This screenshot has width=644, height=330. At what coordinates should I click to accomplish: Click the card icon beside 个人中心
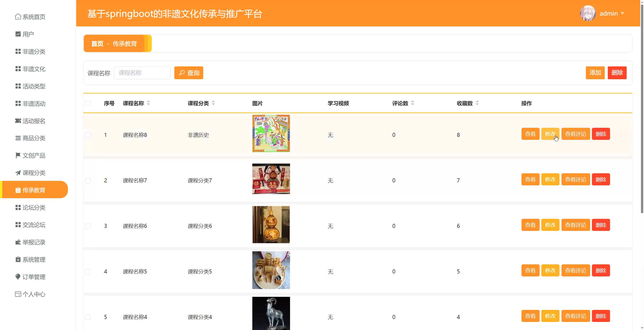(18, 294)
